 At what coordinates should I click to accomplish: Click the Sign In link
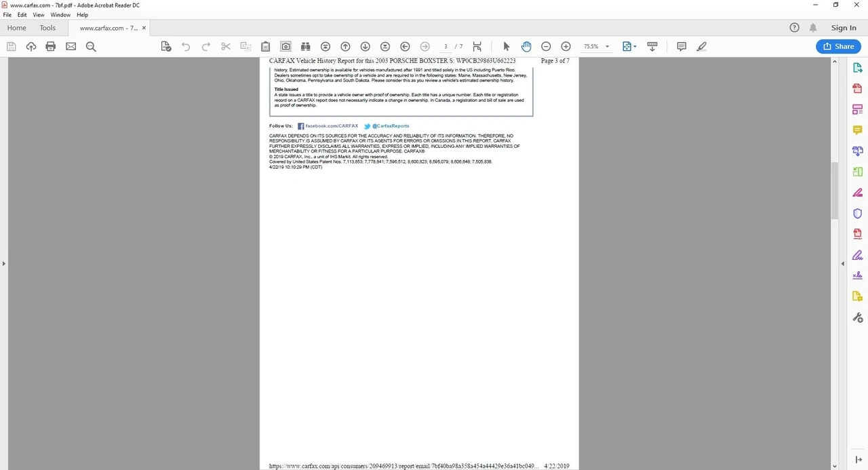pyautogui.click(x=844, y=28)
